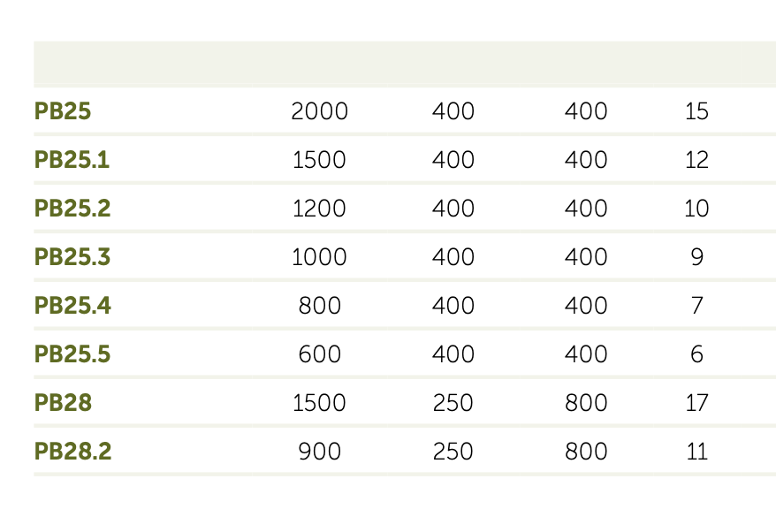Select the PB25.5 product name
Image resolution: width=776 pixels, height=532 pixels.
click(72, 354)
